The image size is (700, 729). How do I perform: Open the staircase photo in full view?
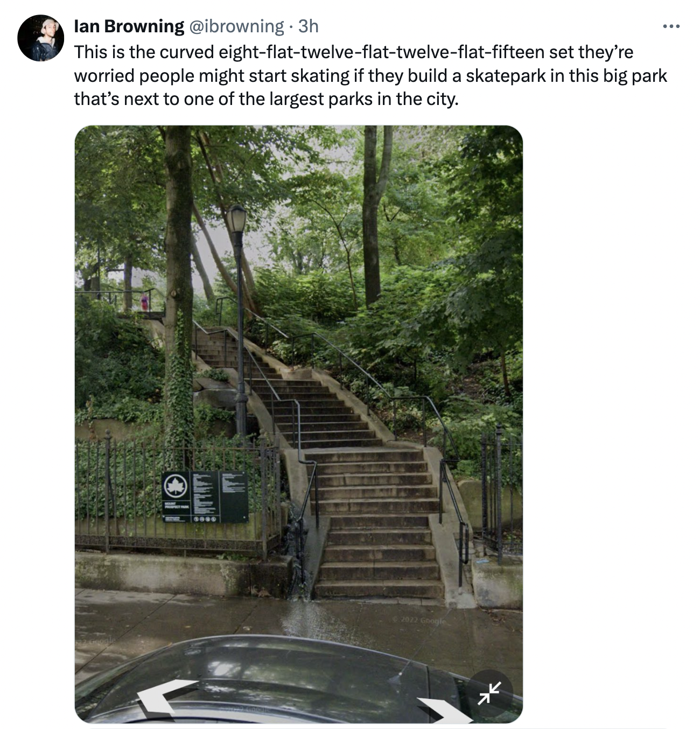coord(298,424)
